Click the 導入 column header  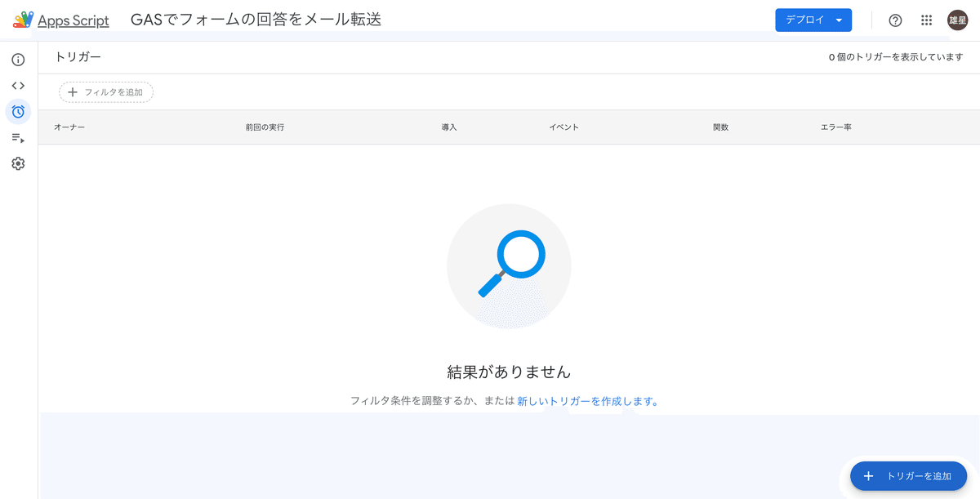click(x=449, y=127)
